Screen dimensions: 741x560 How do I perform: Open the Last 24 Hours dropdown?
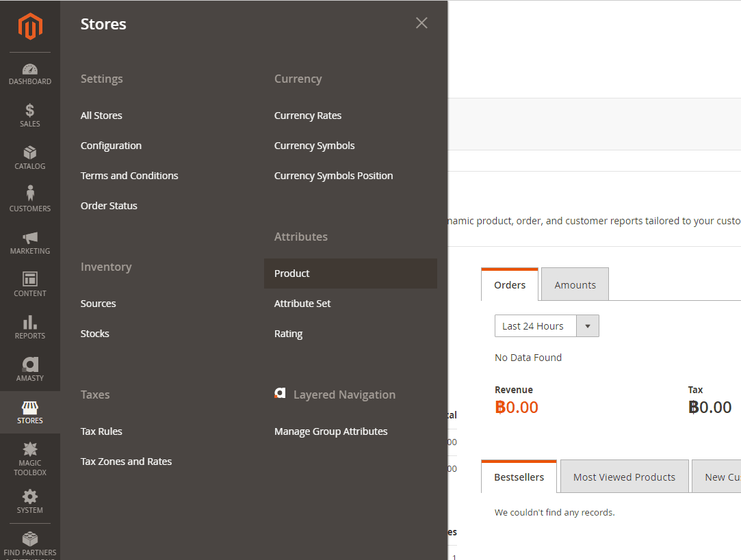click(x=547, y=325)
